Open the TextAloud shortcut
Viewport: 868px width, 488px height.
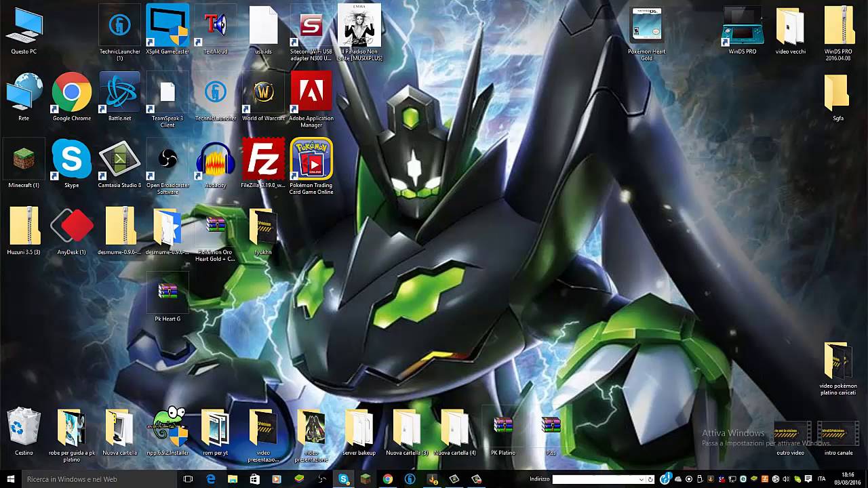coord(216,30)
